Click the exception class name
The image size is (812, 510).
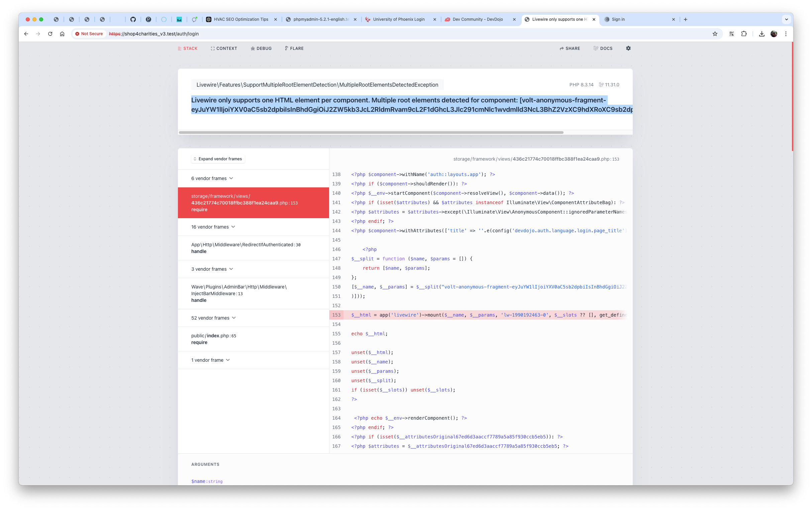point(317,85)
